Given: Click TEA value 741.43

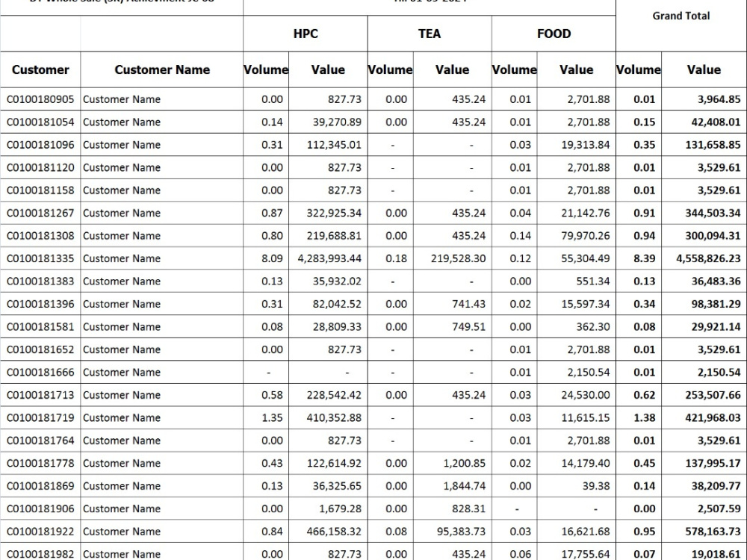Looking at the screenshot, I should [469, 305].
